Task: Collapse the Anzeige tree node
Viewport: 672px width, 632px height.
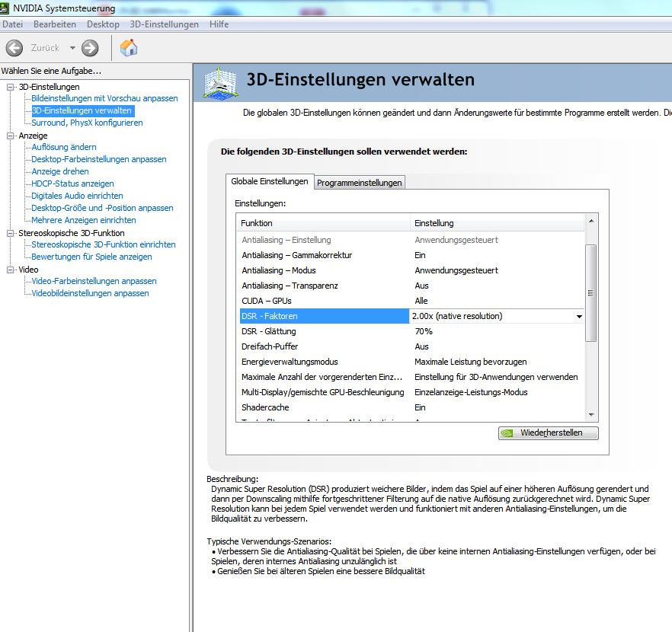Action: click(11, 136)
